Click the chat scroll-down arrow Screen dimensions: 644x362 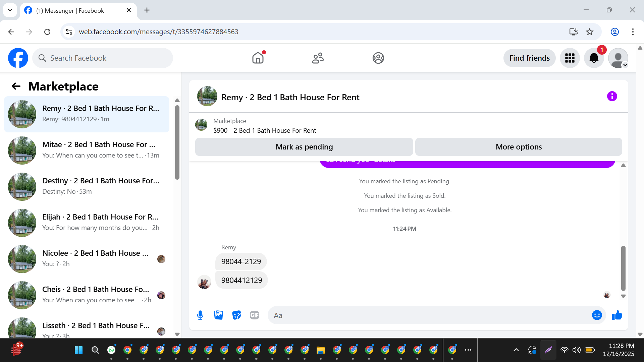point(623,296)
